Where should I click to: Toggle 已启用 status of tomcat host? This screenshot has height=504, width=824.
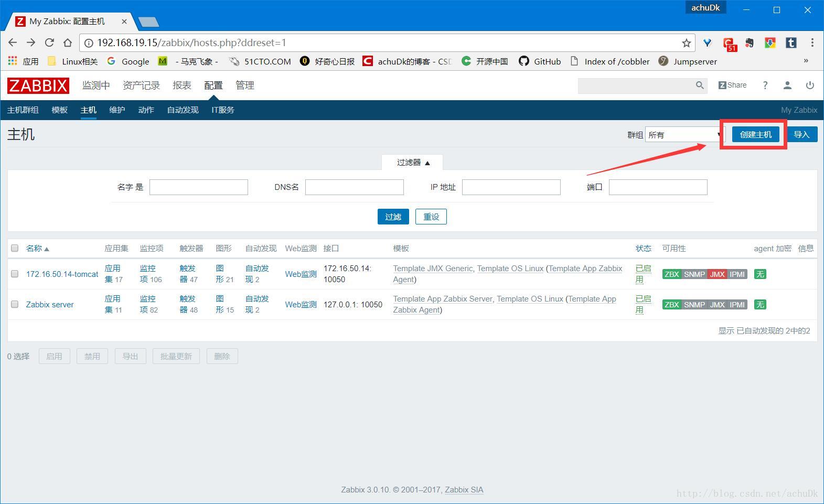[x=643, y=274]
